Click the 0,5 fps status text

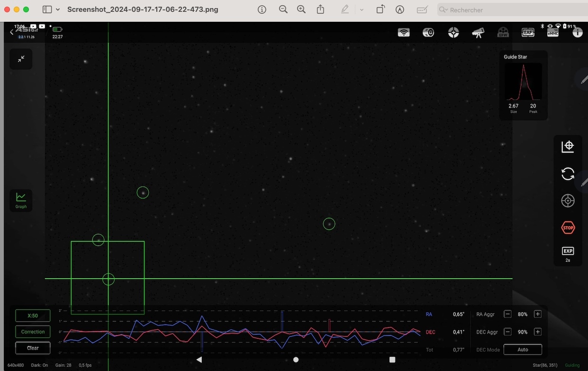click(85, 365)
